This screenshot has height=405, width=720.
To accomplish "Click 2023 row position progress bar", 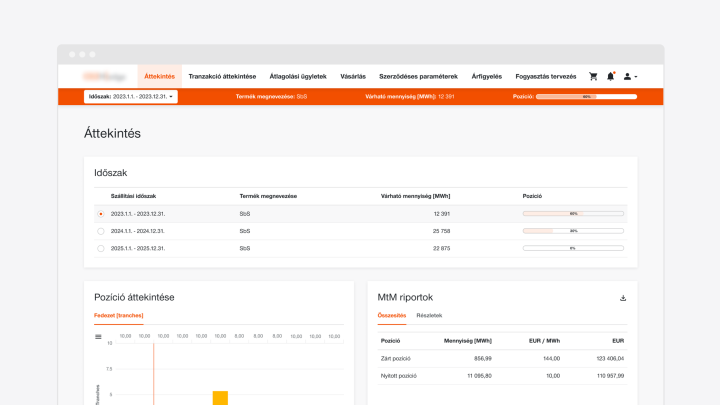I will pos(573,214).
